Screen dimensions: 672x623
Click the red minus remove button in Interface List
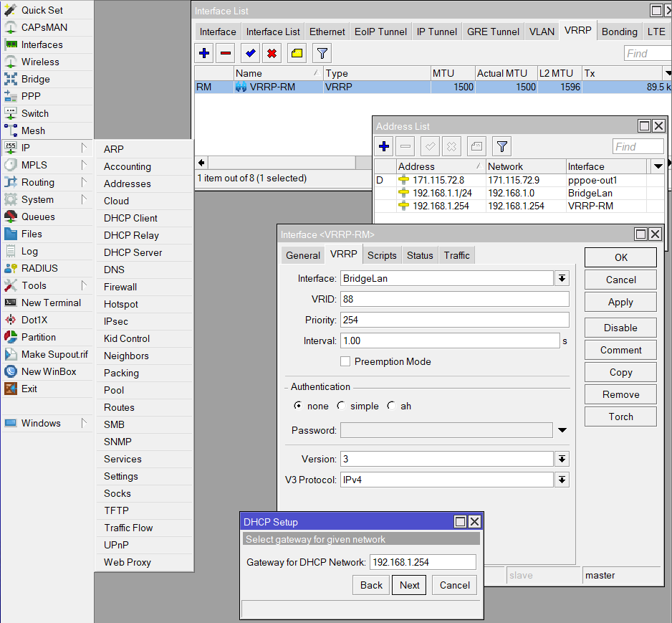point(226,53)
